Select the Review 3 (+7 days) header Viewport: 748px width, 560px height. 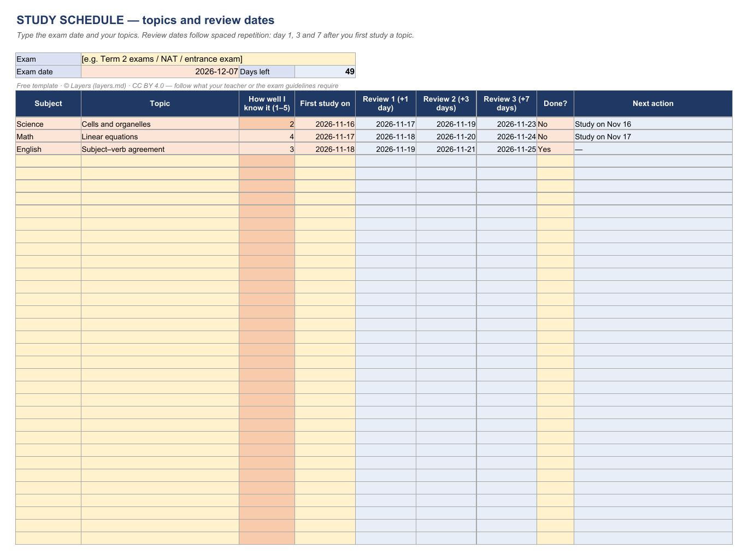pos(506,104)
